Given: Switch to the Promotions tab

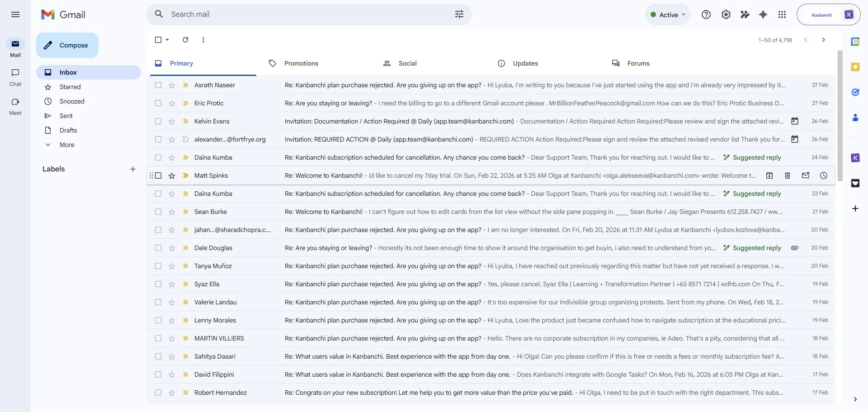Looking at the screenshot, I should (301, 63).
